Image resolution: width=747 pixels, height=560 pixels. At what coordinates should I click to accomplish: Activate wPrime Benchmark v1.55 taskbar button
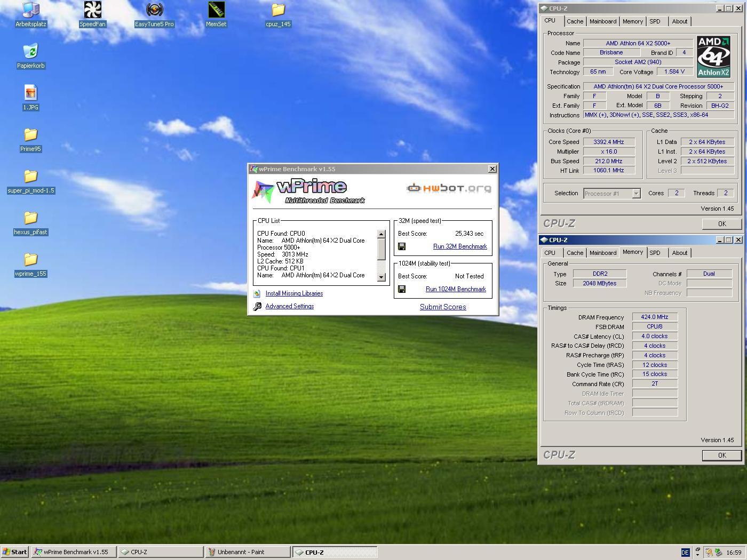pyautogui.click(x=74, y=552)
